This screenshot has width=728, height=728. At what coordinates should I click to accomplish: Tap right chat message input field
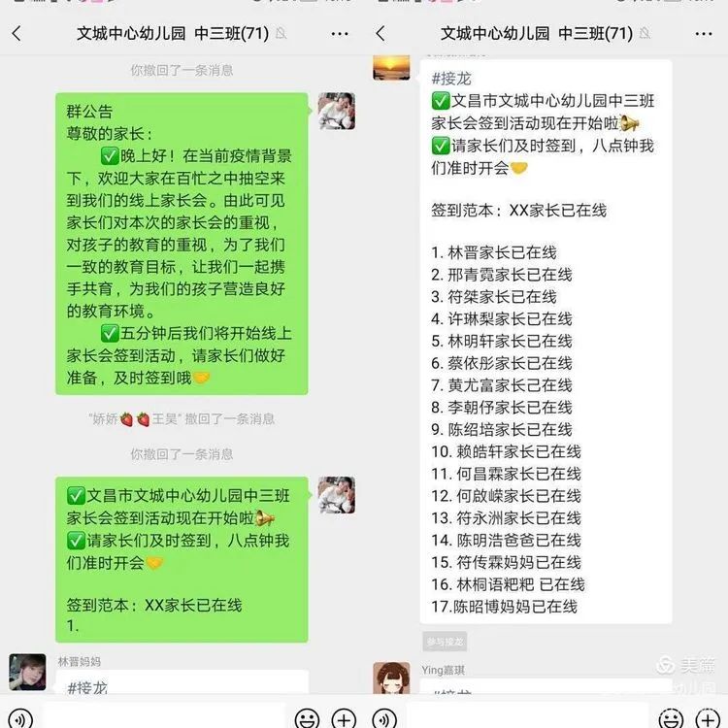point(528,715)
